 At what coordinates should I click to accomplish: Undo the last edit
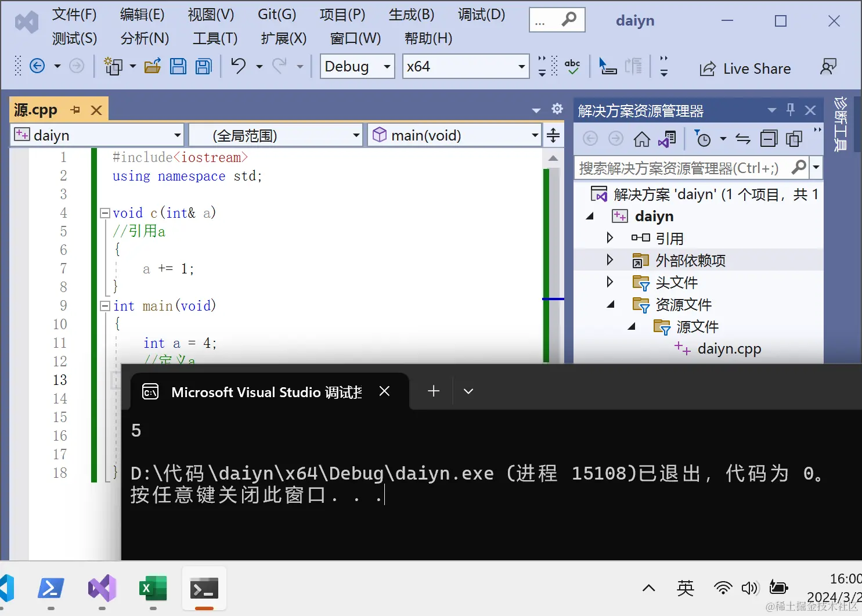click(x=239, y=66)
